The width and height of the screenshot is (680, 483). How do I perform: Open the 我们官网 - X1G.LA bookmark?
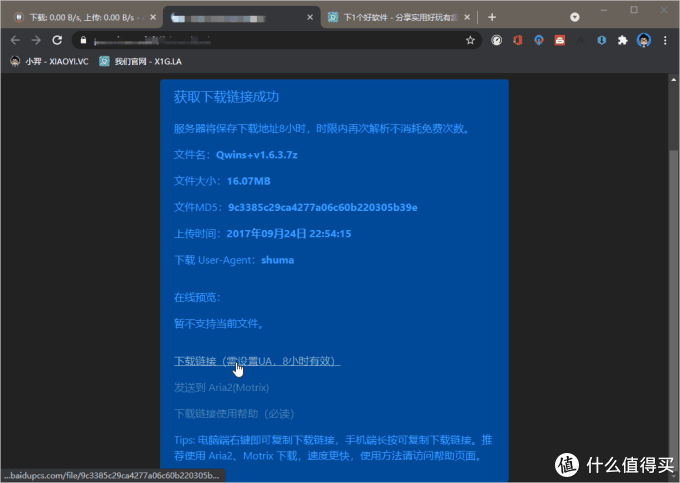141,62
